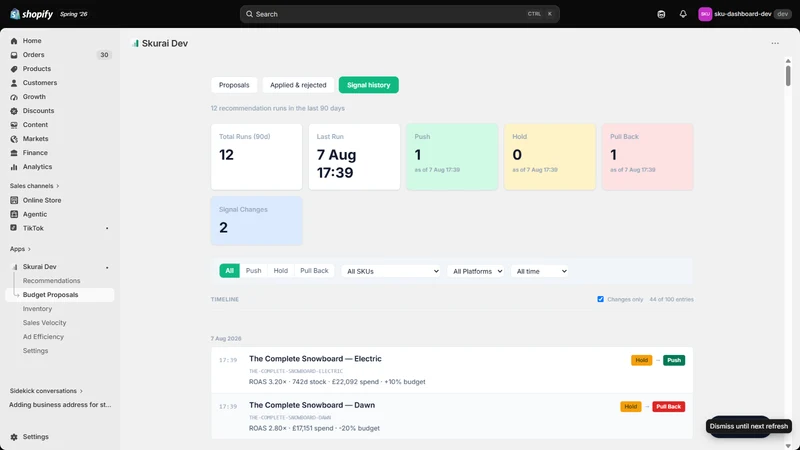Click the blue Signal Changes card
800x450 pixels.
(257, 221)
